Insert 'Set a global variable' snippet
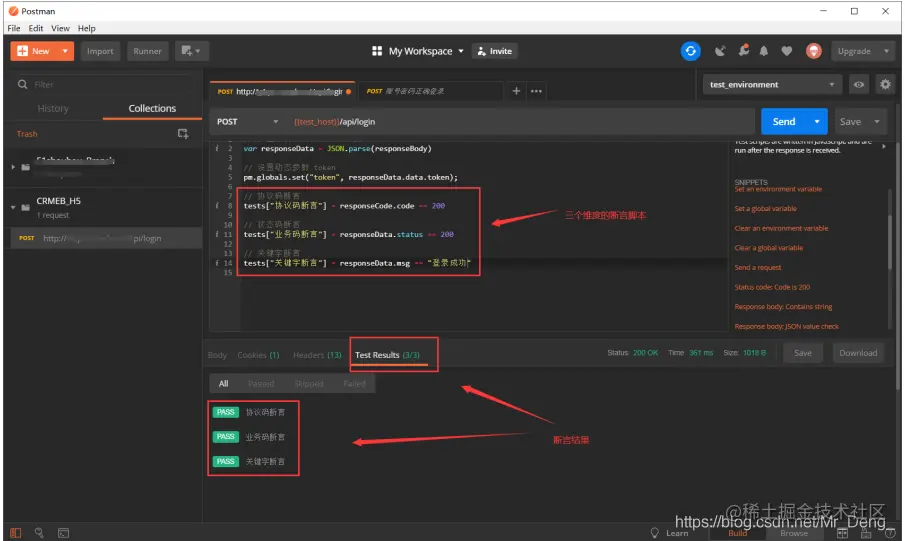Image resolution: width=905 pixels, height=541 pixels. (x=765, y=208)
